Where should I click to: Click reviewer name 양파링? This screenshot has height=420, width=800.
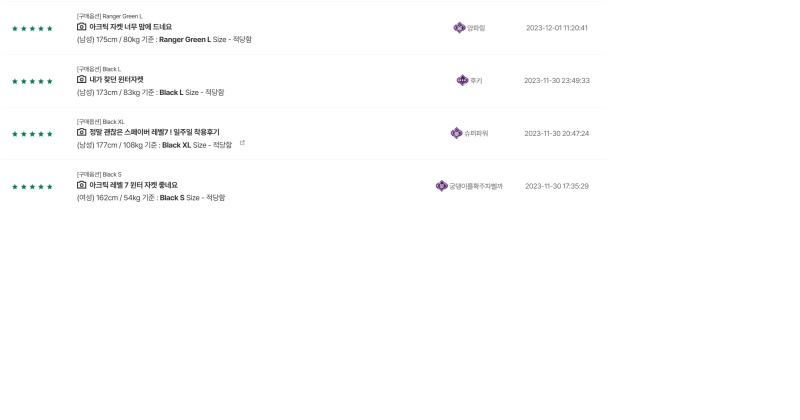click(476, 28)
